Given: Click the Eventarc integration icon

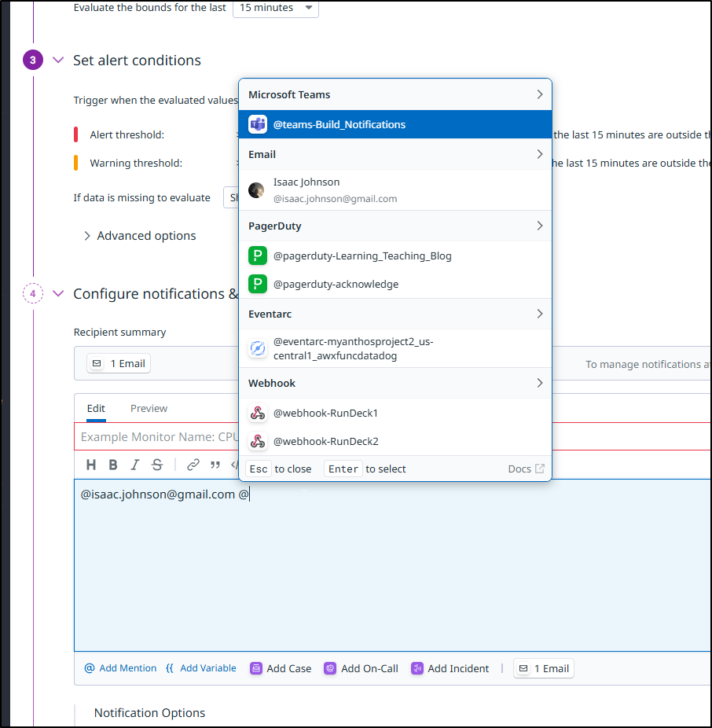Looking at the screenshot, I should click(258, 349).
